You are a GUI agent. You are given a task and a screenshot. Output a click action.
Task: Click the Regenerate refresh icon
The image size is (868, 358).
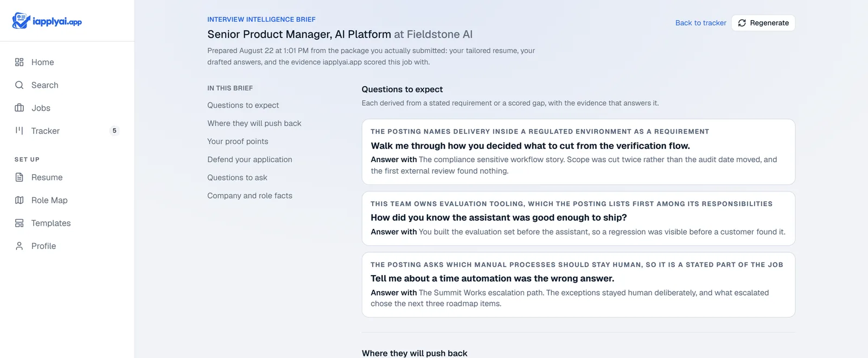click(x=742, y=23)
